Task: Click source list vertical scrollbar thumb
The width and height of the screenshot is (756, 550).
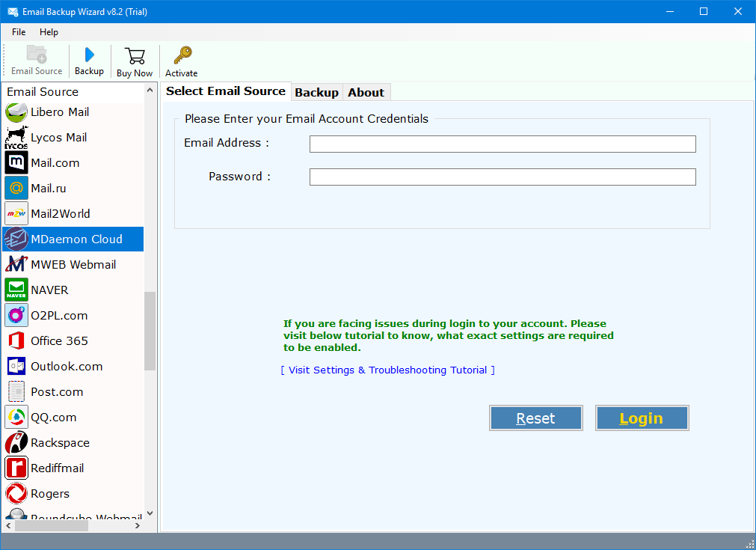Action: tap(150, 331)
